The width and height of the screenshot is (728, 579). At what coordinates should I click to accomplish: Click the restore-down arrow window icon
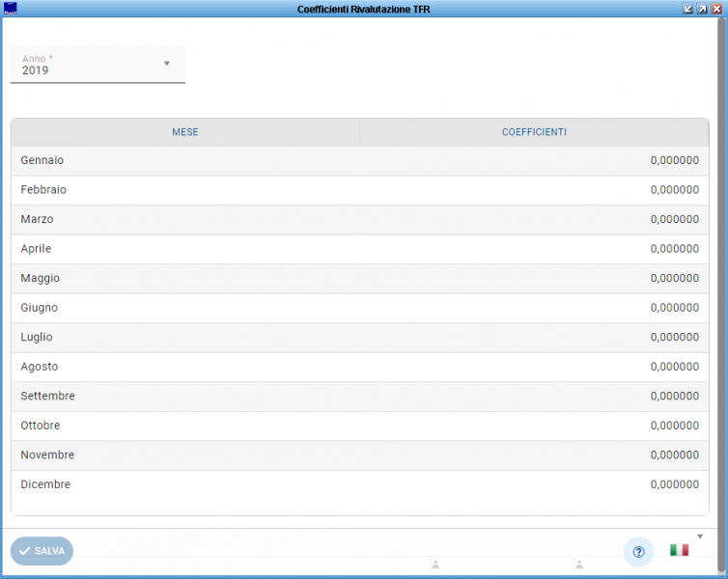click(x=688, y=9)
